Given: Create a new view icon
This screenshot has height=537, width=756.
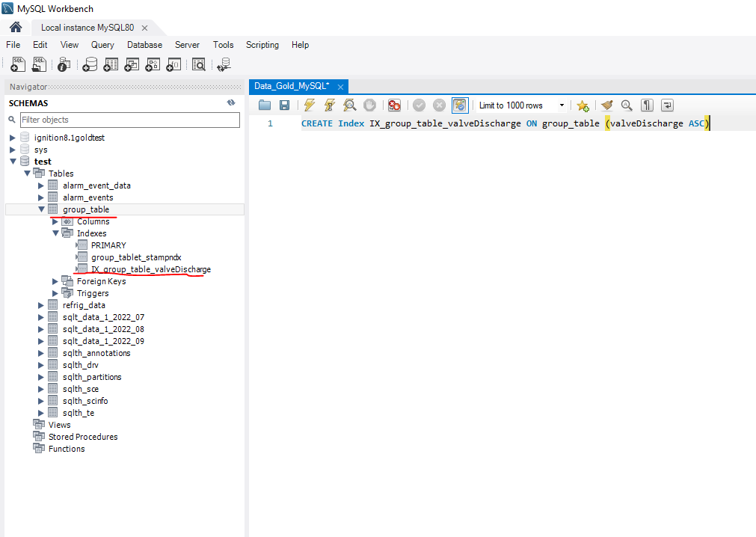Looking at the screenshot, I should (x=132, y=64).
